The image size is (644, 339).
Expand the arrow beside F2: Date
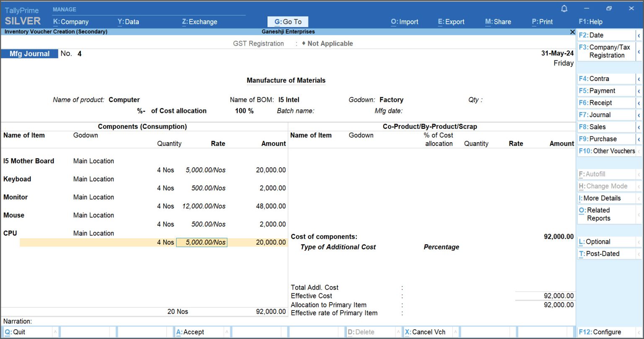pos(639,36)
